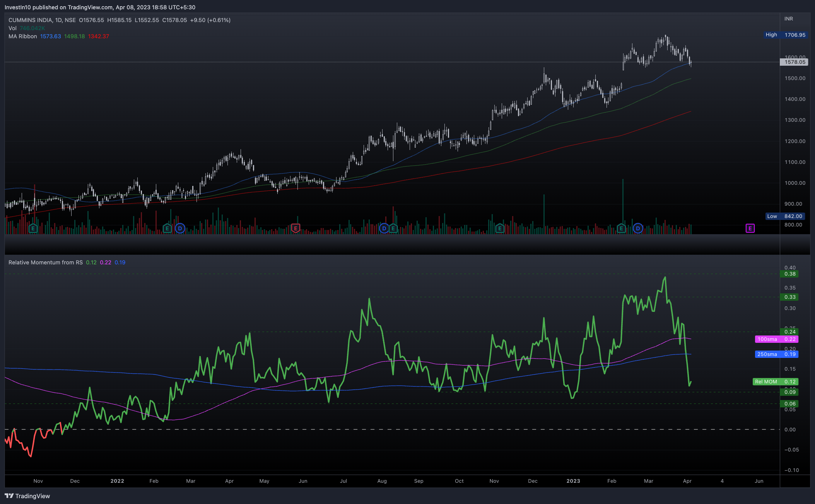Click the High 1706.95 price label
The width and height of the screenshot is (815, 504).
[786, 35]
